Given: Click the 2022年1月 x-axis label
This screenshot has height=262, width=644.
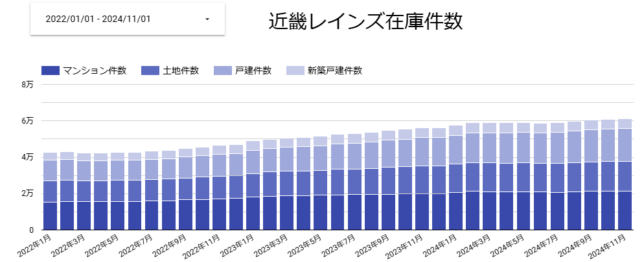Looking at the screenshot, I should click(x=36, y=245).
